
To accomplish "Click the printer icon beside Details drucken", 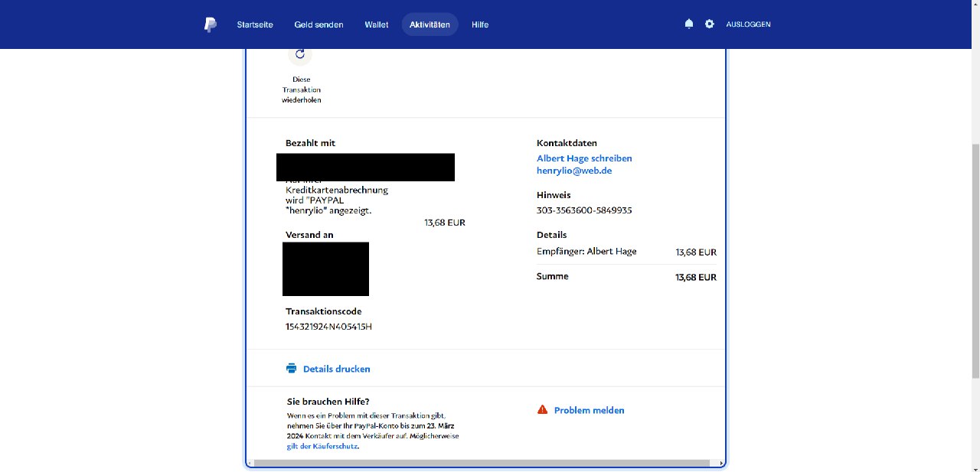I will point(291,369).
